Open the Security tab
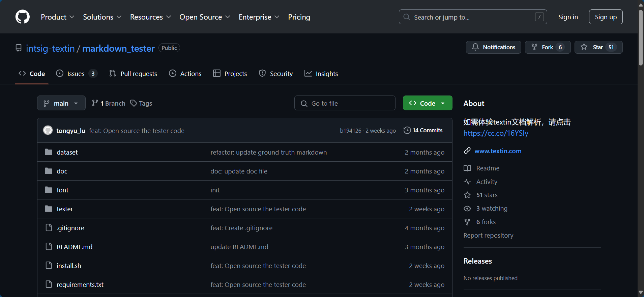The width and height of the screenshot is (644, 297). 275,74
